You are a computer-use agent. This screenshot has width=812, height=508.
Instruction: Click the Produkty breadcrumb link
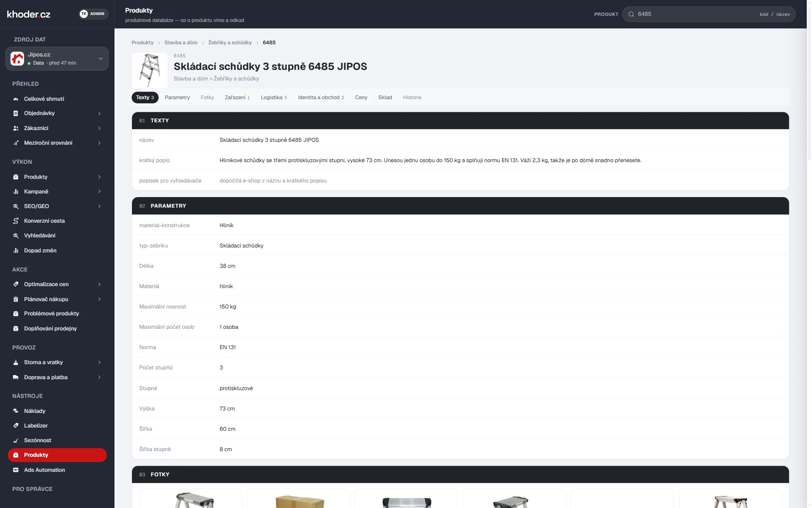point(143,43)
